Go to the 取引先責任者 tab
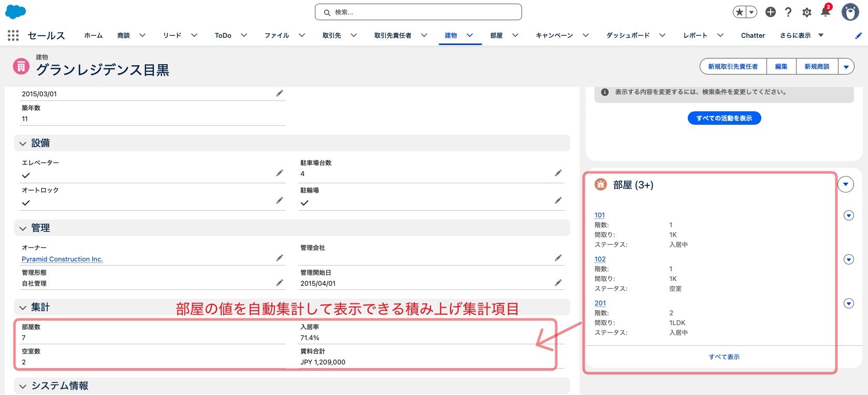The image size is (868, 395). tap(393, 35)
